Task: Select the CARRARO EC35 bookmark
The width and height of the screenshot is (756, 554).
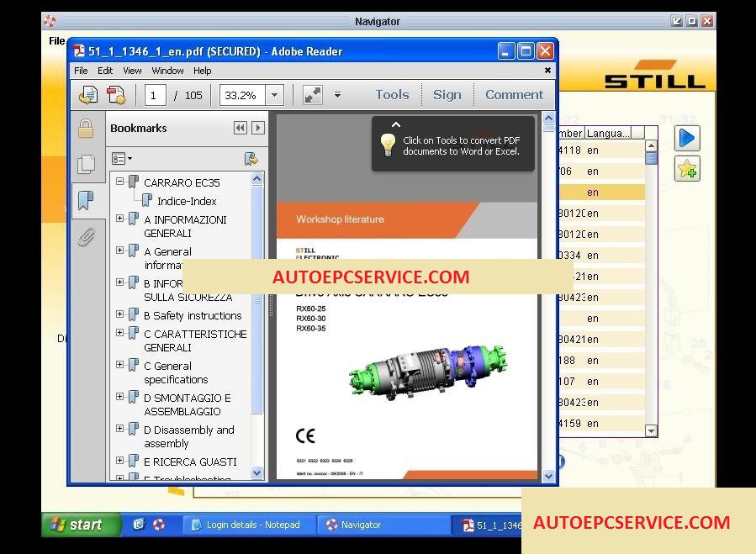Action: click(182, 182)
